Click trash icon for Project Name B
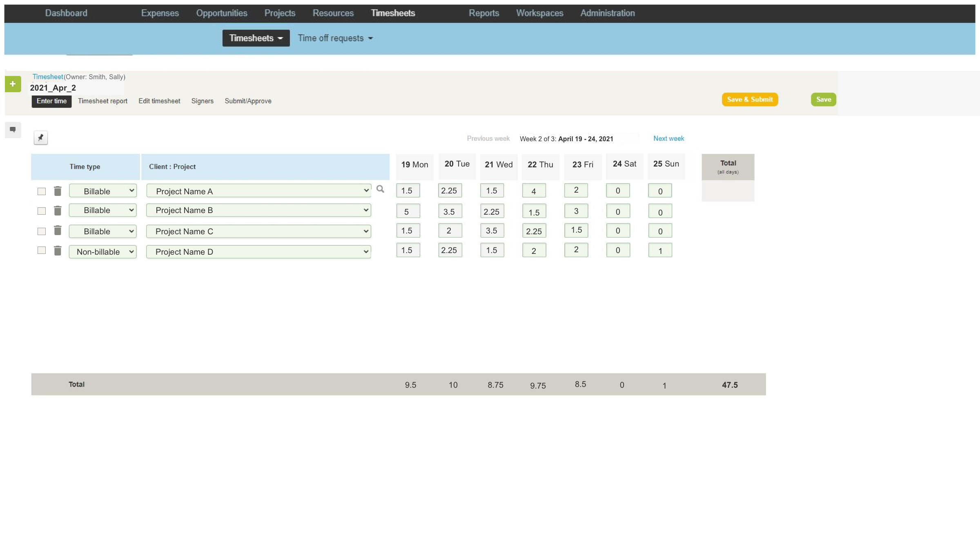Image resolution: width=980 pixels, height=551 pixels. 58,211
